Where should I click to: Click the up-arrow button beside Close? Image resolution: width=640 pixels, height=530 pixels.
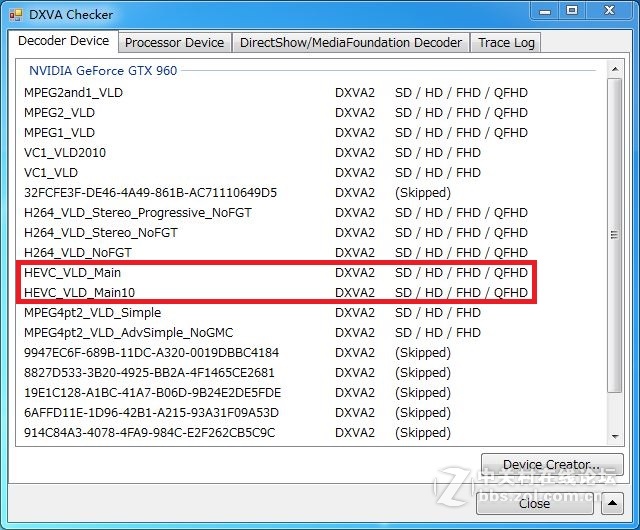pos(612,503)
